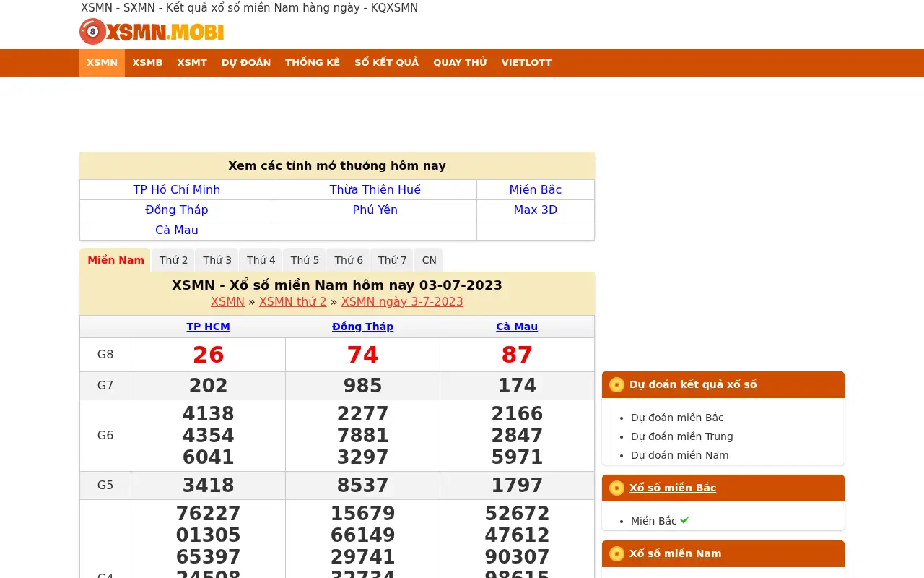Open Dự đoán miền Bắc in the sidebar

pyautogui.click(x=677, y=418)
